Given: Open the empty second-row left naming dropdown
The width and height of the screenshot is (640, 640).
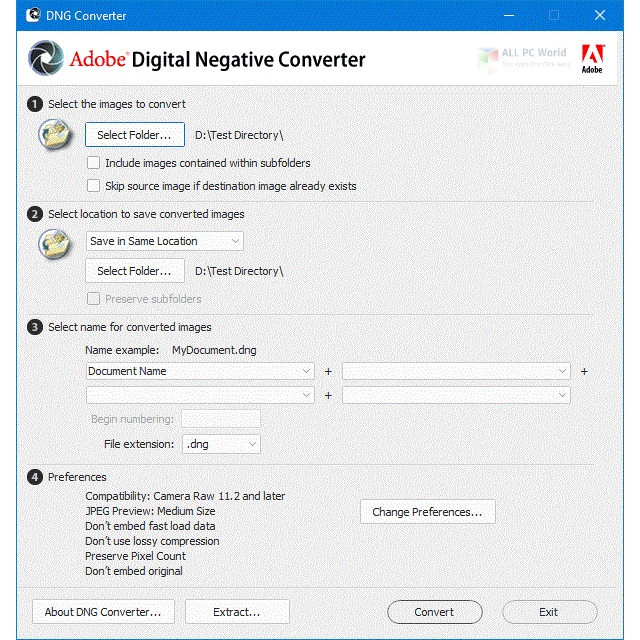Looking at the screenshot, I should 200,395.
